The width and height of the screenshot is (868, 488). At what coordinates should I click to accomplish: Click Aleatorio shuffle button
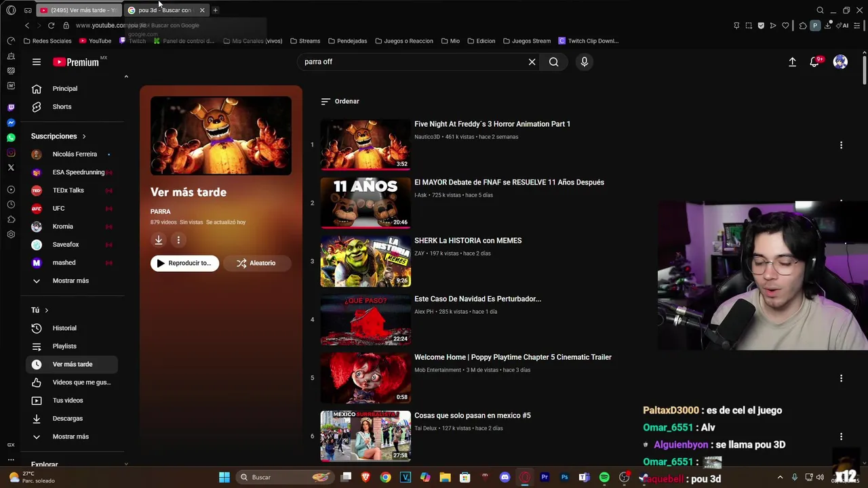coord(256,263)
